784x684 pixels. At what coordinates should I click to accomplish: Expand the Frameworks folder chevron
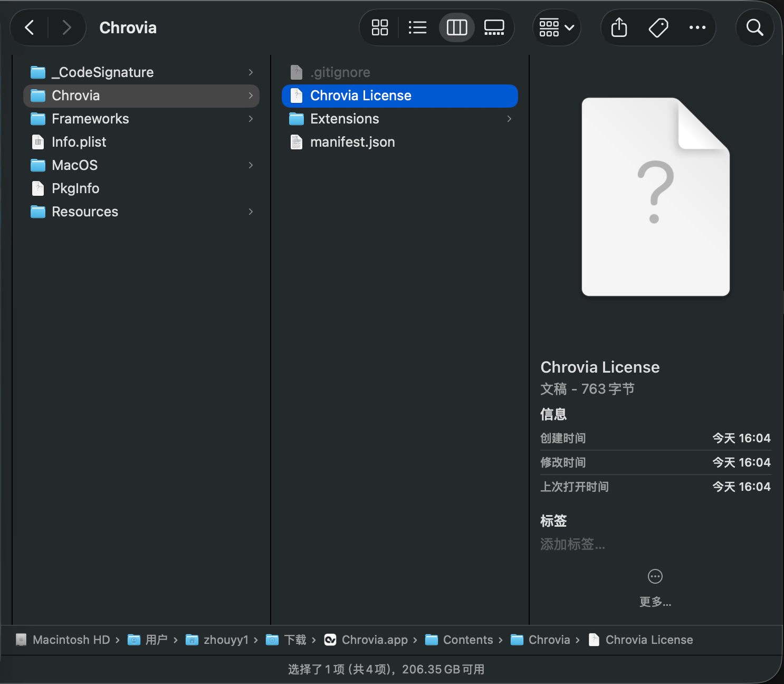pyautogui.click(x=251, y=119)
